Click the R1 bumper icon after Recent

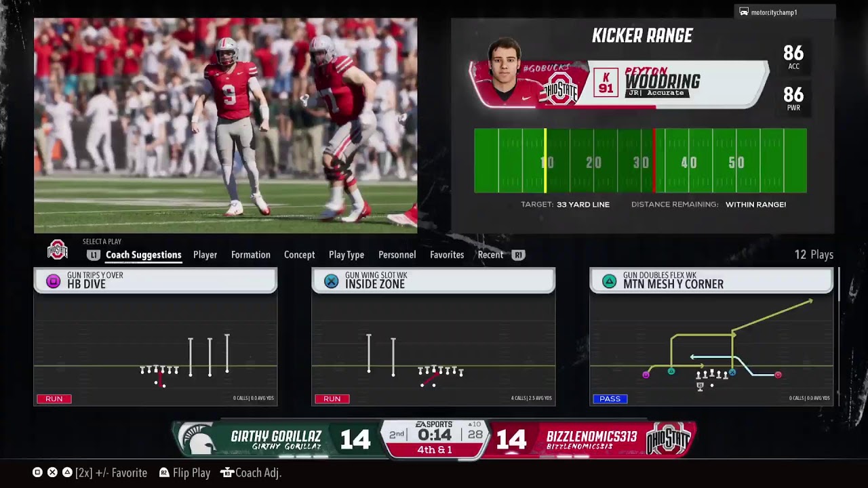point(519,255)
